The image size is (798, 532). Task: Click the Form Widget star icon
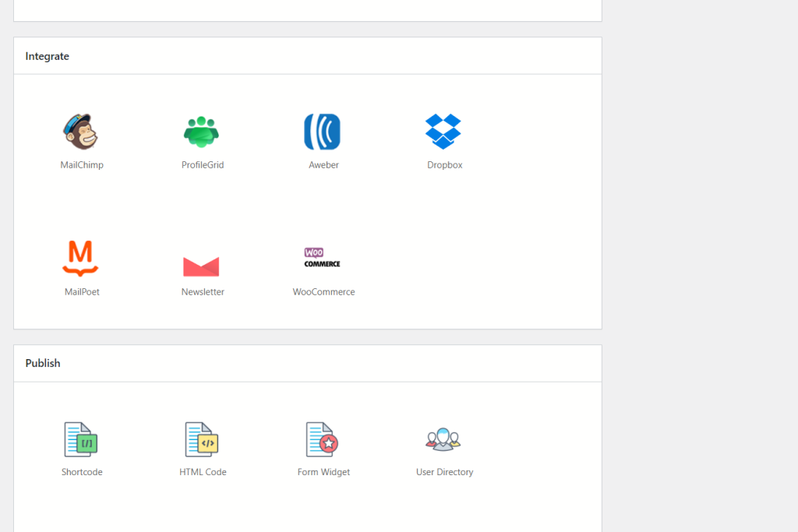[323, 439]
